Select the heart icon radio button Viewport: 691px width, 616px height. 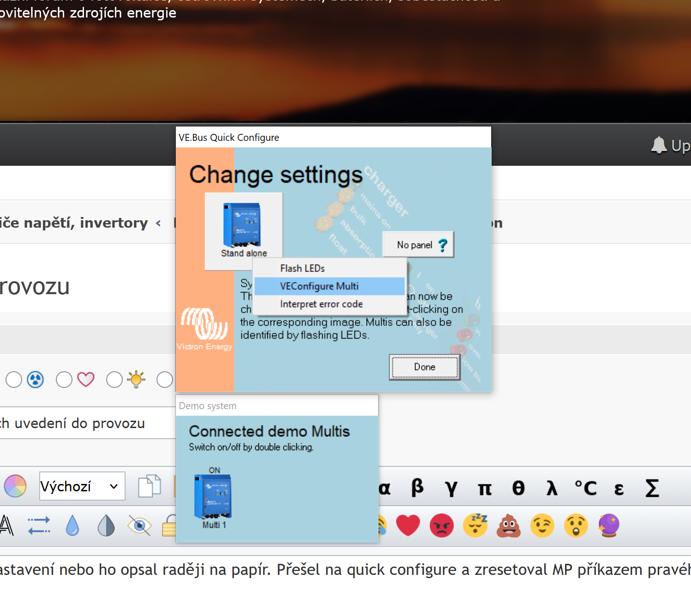64,380
